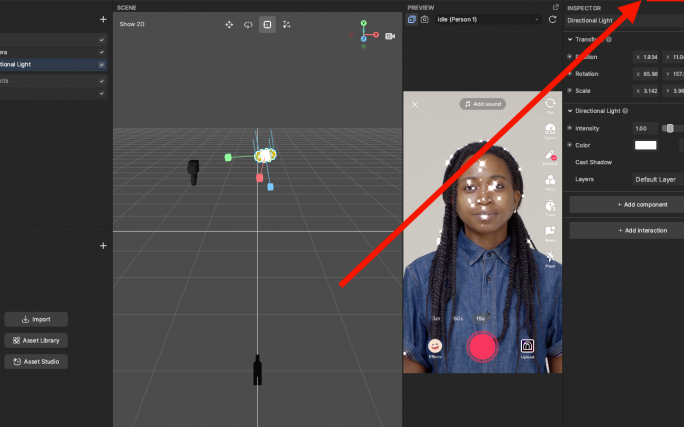Viewport: 684px width, 427px height.
Task: Select the move tool in scene toolbar
Action: tap(229, 24)
